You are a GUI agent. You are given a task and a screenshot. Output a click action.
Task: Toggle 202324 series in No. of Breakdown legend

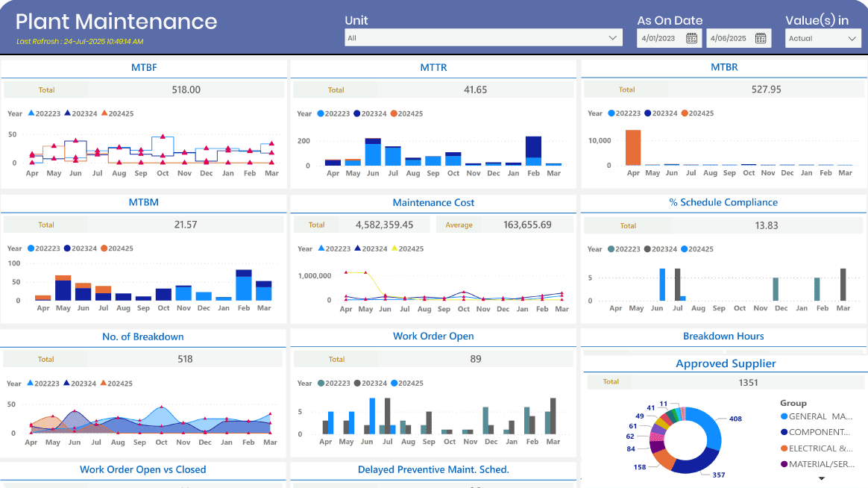(x=67, y=384)
